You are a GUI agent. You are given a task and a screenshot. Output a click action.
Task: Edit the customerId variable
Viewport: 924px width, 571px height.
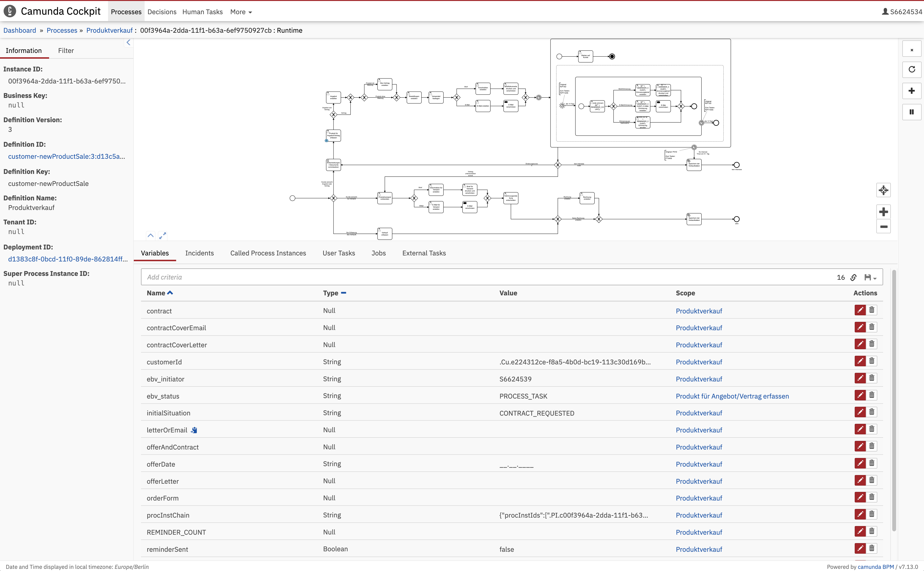coord(860,361)
